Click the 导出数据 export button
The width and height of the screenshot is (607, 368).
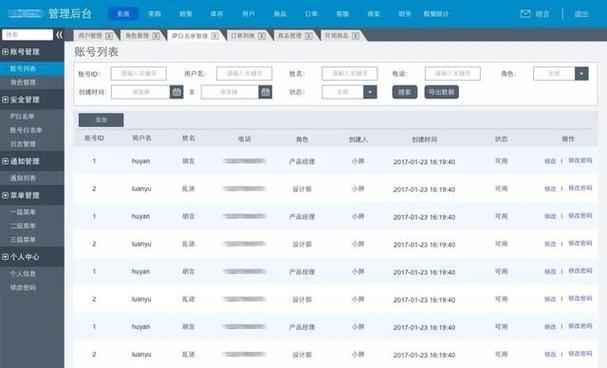[x=441, y=92]
